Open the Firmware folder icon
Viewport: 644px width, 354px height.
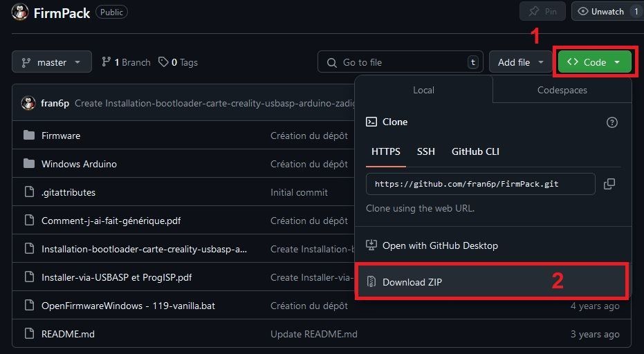[29, 135]
